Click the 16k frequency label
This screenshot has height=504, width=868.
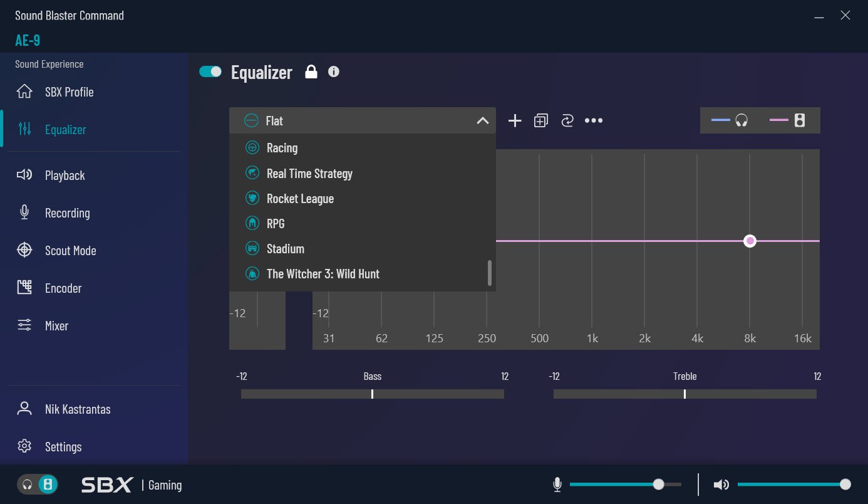(x=803, y=339)
